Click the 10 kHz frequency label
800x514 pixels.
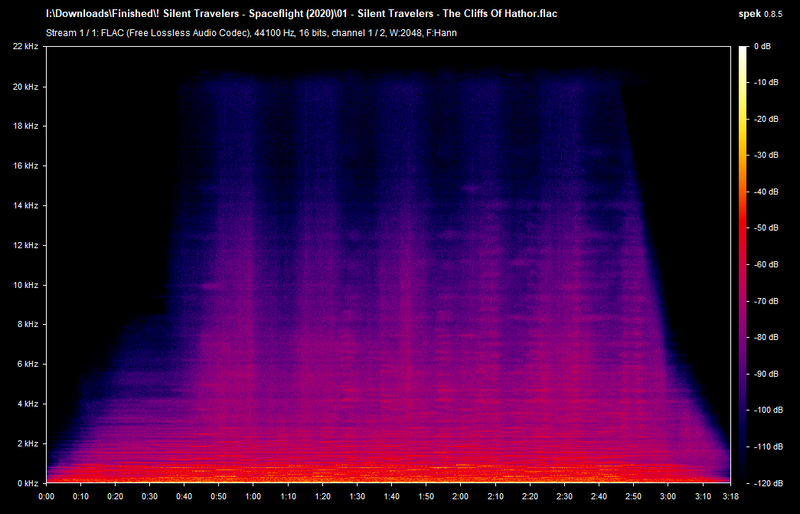coord(26,285)
